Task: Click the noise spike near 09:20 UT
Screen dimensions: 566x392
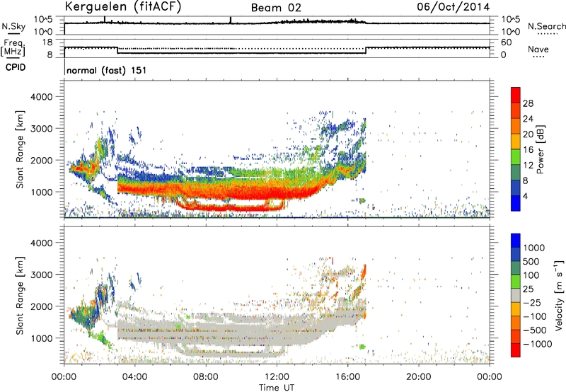Action: pyautogui.click(x=231, y=21)
